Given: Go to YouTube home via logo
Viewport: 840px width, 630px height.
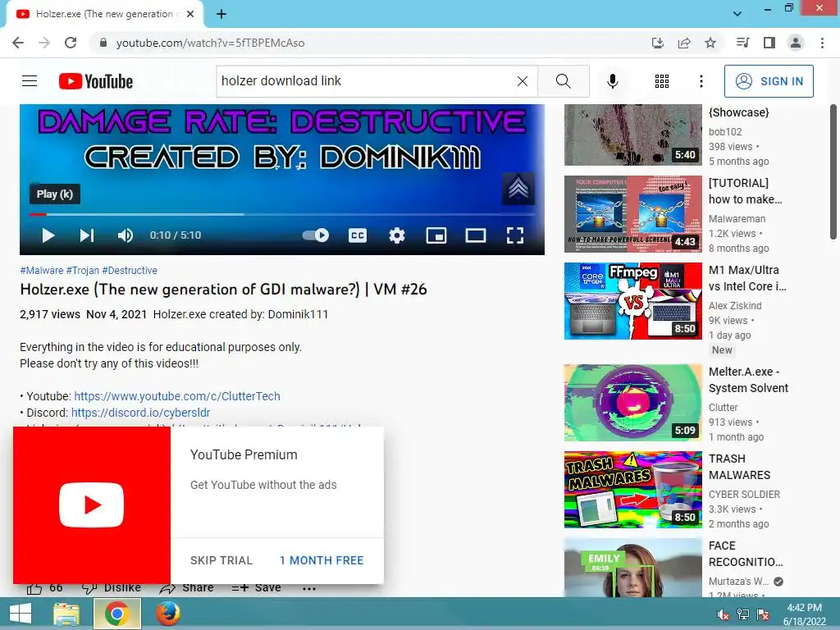Looking at the screenshot, I should coord(95,81).
